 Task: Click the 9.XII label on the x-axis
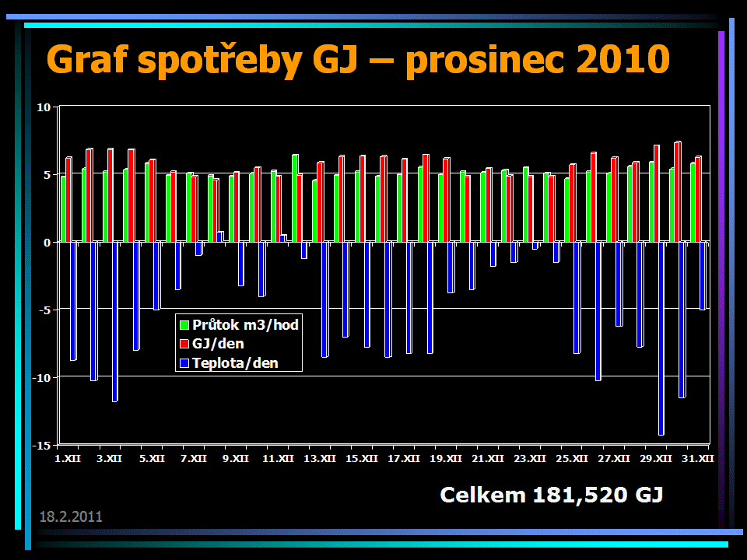[x=235, y=459]
